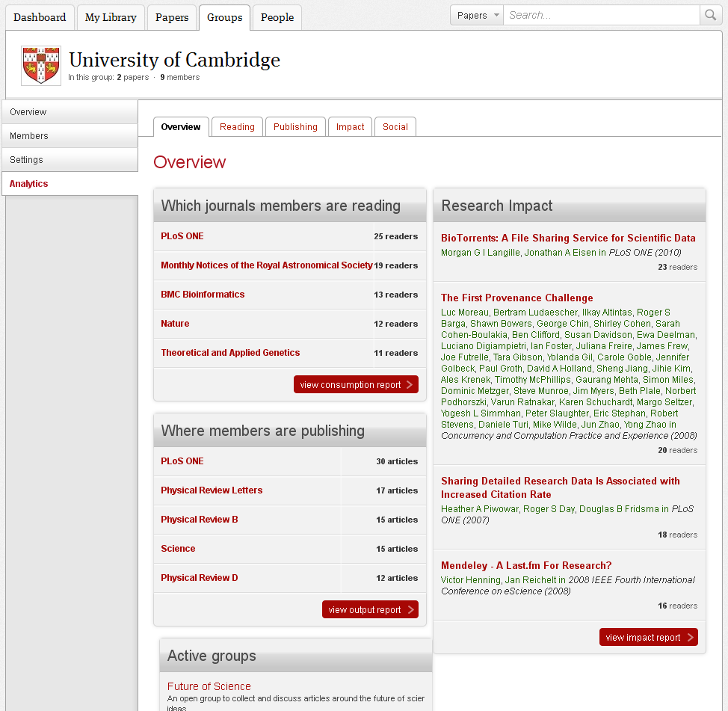Select the Groups tab
The height and width of the screenshot is (711, 728).
(x=225, y=18)
